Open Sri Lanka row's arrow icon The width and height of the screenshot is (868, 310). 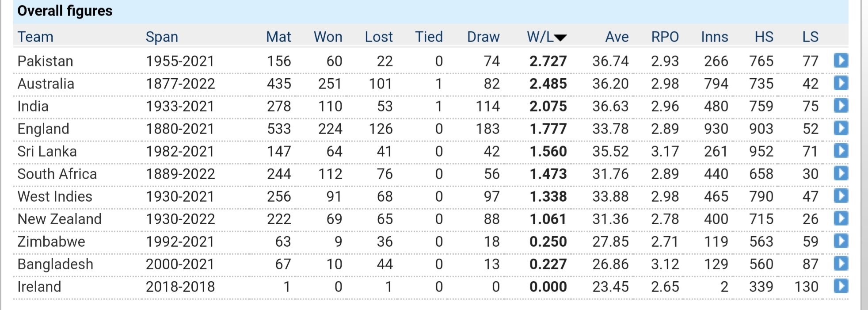tap(841, 151)
